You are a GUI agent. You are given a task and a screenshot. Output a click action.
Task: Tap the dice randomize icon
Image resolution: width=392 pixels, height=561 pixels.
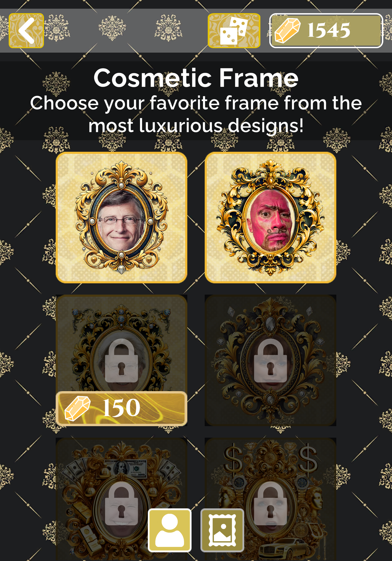pyautogui.click(x=234, y=31)
